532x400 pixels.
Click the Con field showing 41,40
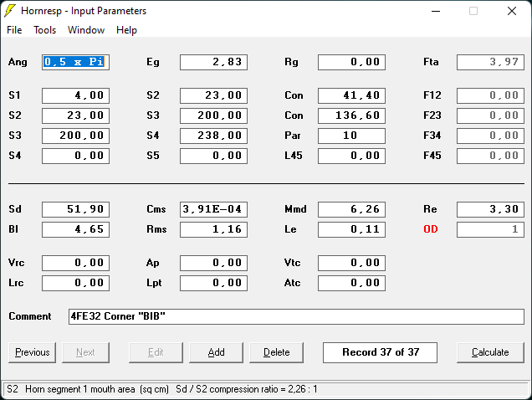pos(351,95)
